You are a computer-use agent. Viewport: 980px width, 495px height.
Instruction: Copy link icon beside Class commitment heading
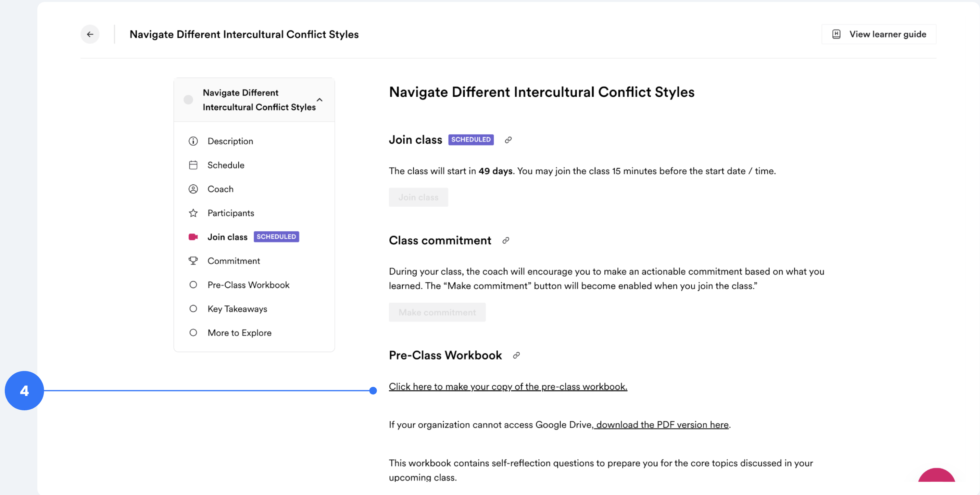click(506, 241)
